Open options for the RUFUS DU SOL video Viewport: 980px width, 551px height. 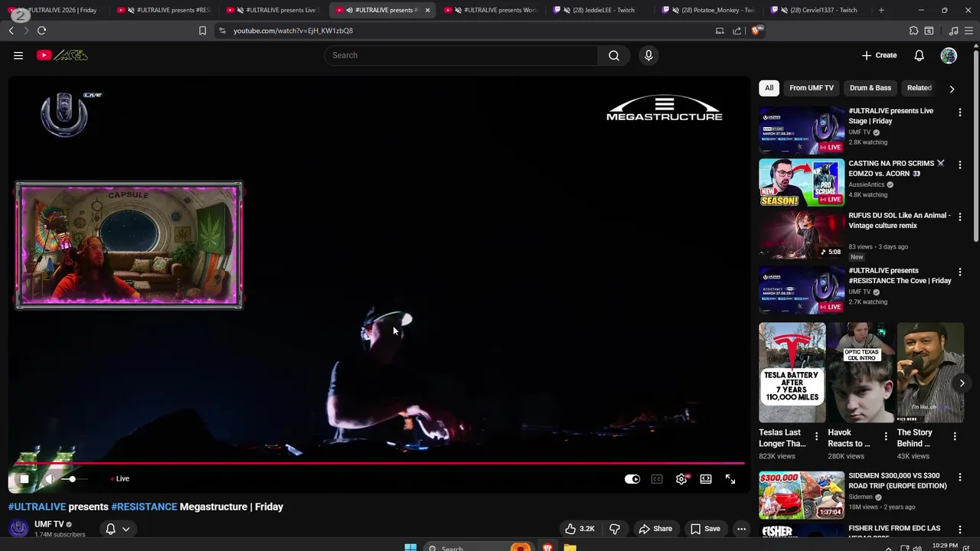(959, 218)
